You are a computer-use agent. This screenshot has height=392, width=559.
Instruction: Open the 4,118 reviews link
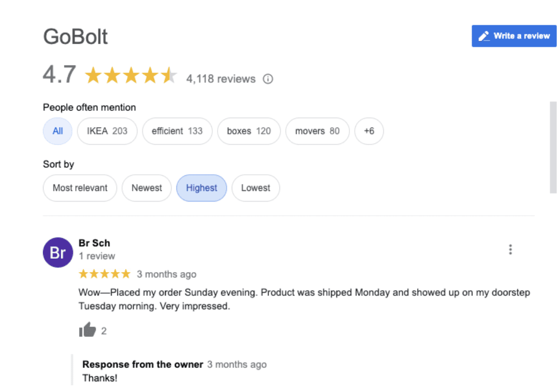point(220,79)
